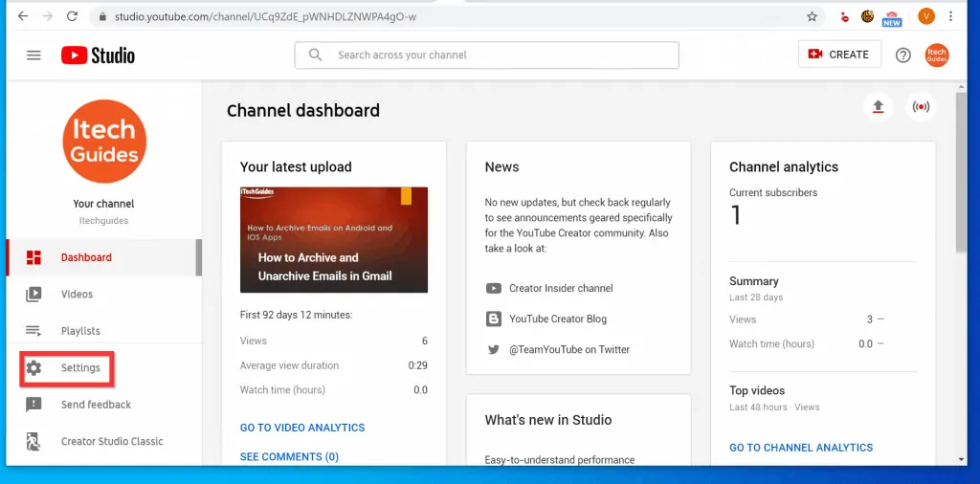Open the YouTube Creator Blog link

(x=558, y=319)
